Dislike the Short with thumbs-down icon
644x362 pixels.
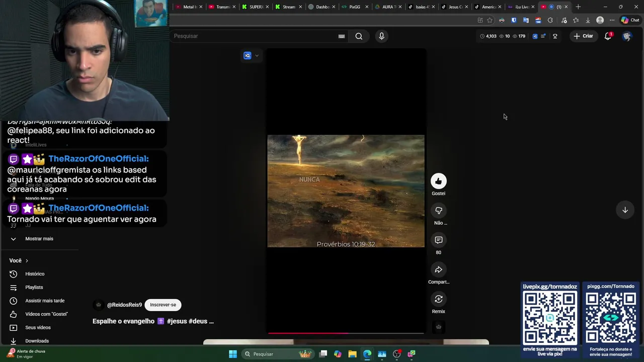[x=438, y=211]
